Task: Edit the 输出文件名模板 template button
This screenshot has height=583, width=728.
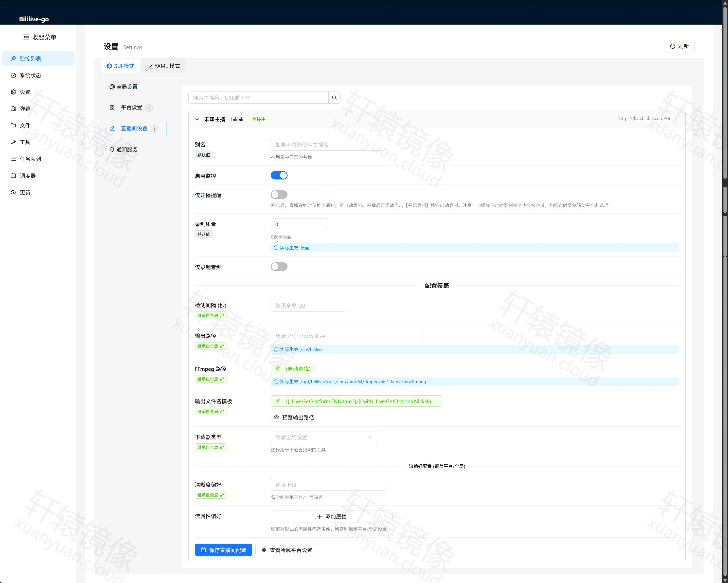Action: pos(356,401)
